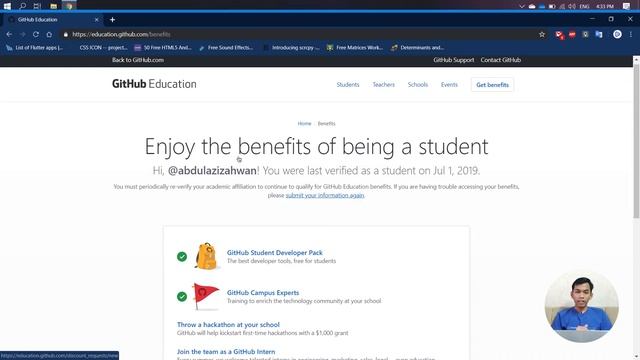Open the 50 Free HTML5 bookmark
Screen dimensions: 640x360
coord(163,48)
